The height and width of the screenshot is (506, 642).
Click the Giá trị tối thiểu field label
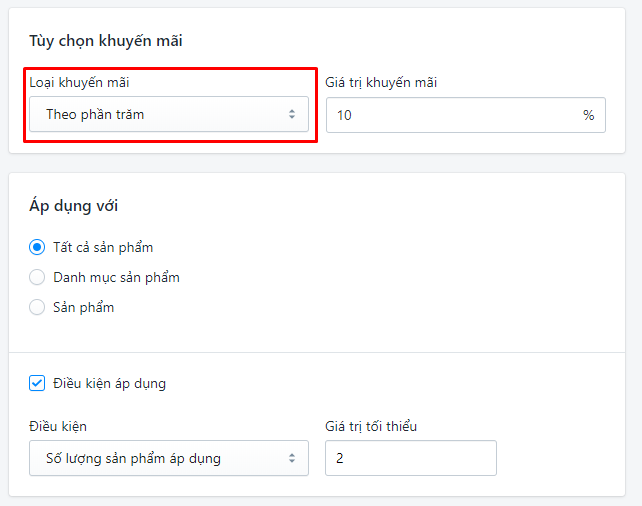tap(371, 426)
